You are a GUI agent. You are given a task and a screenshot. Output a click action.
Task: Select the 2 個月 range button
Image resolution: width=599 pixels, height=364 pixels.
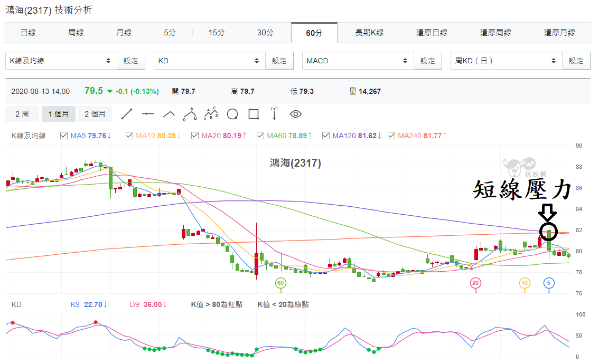[95, 114]
